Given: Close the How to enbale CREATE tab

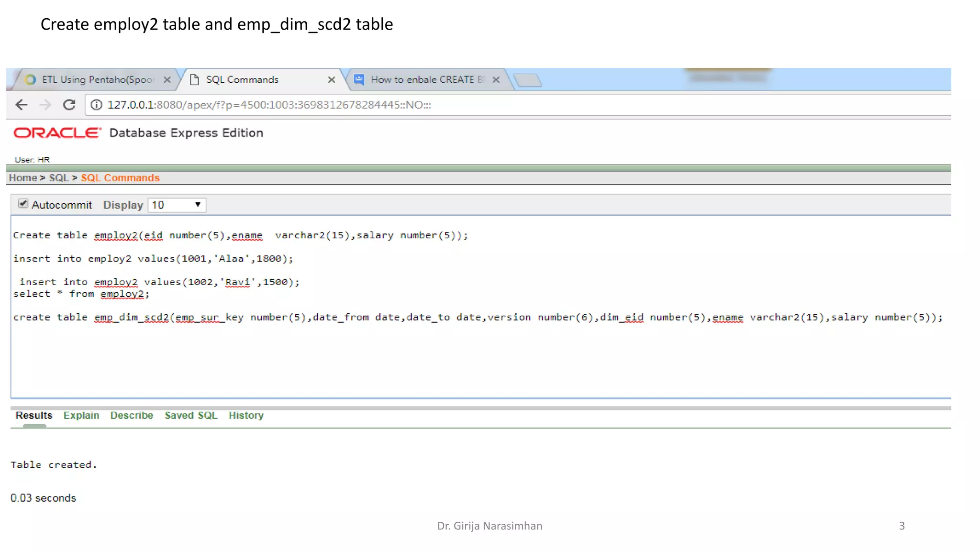Looking at the screenshot, I should 496,80.
